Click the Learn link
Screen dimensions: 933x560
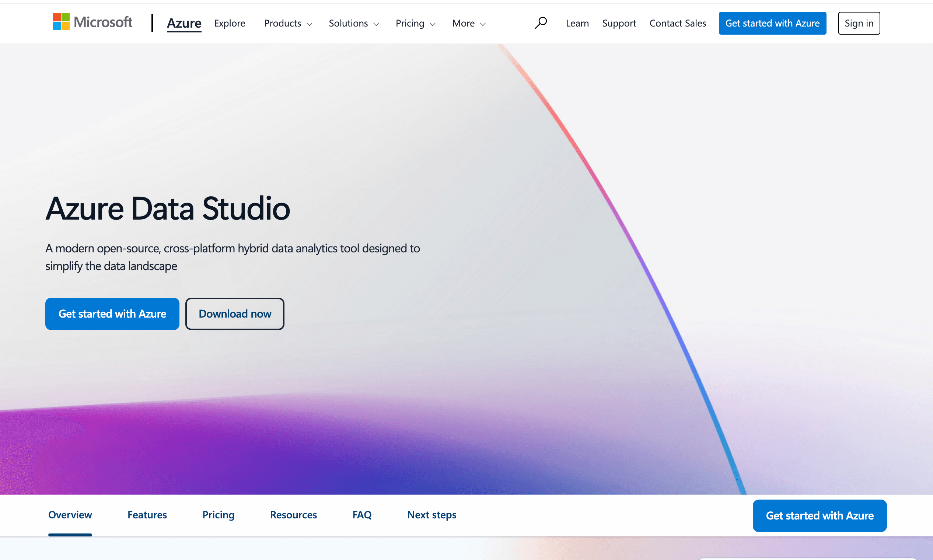577,24
